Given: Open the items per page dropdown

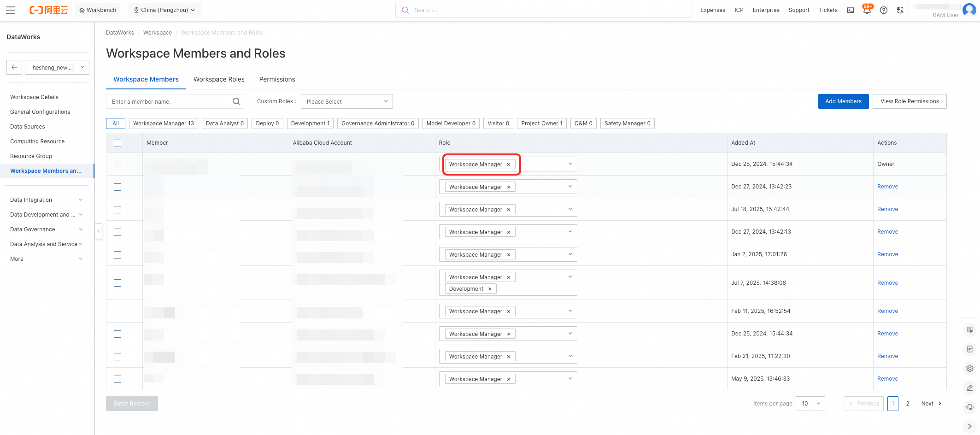Looking at the screenshot, I should click(x=810, y=404).
